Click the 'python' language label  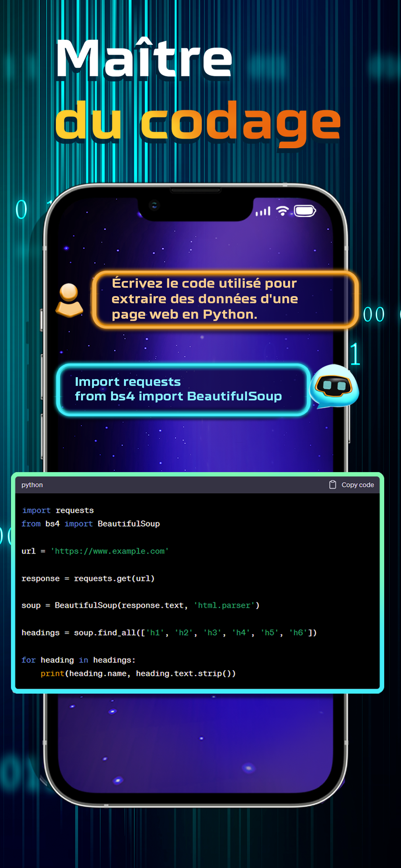click(x=32, y=485)
